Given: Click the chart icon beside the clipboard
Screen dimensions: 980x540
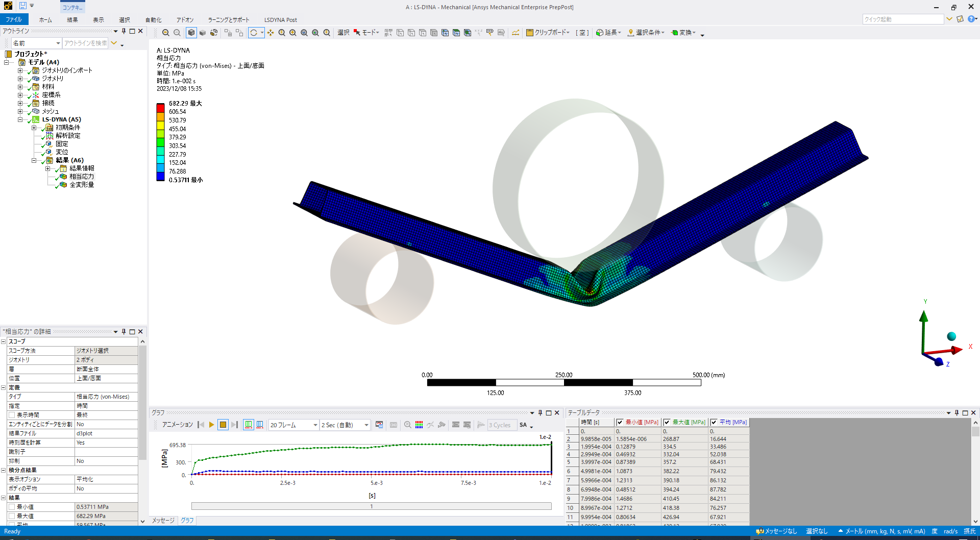Looking at the screenshot, I should (x=516, y=33).
